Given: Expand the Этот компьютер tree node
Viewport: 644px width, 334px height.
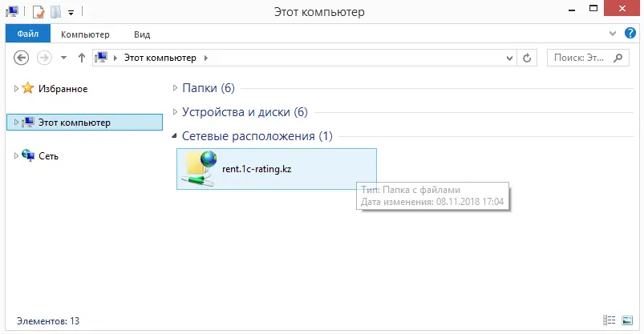Looking at the screenshot, I should tap(16, 122).
